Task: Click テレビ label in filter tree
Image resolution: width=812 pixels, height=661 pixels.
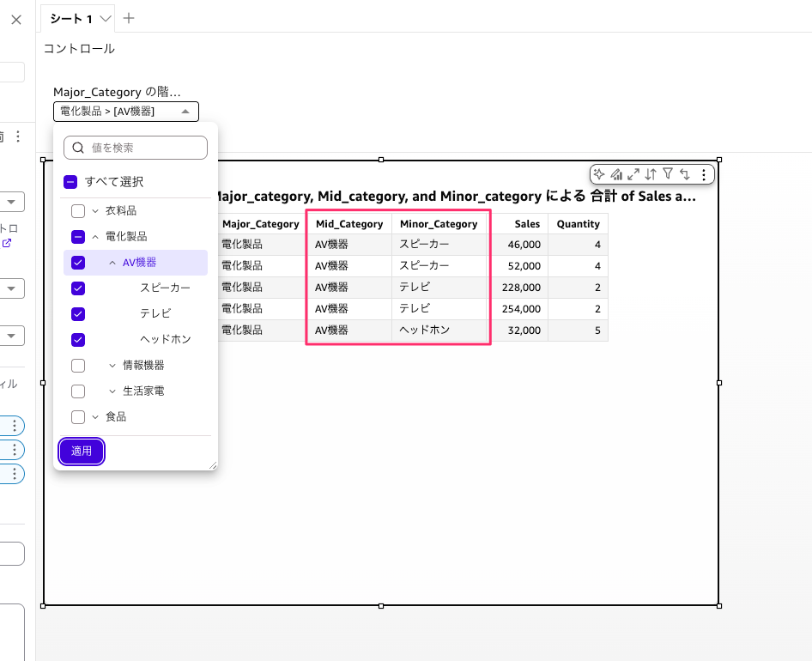Action: click(x=155, y=314)
